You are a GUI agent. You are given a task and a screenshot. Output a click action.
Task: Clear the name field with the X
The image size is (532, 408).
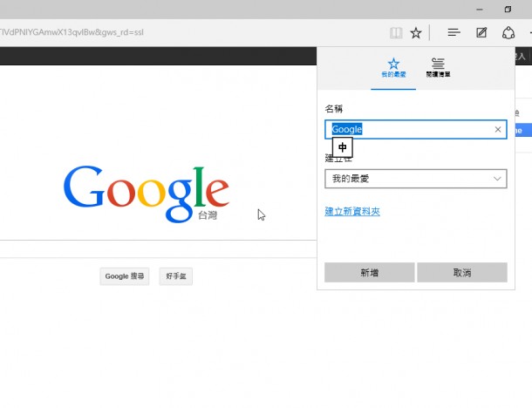click(498, 129)
